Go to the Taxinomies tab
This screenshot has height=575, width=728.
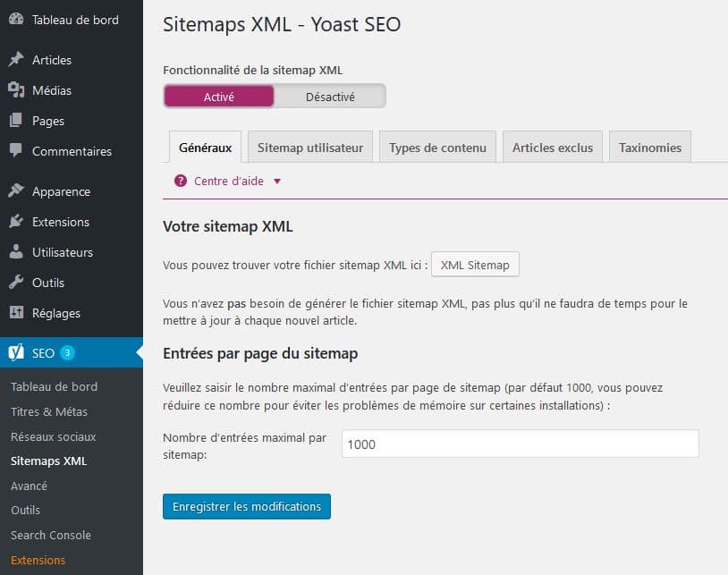650,148
